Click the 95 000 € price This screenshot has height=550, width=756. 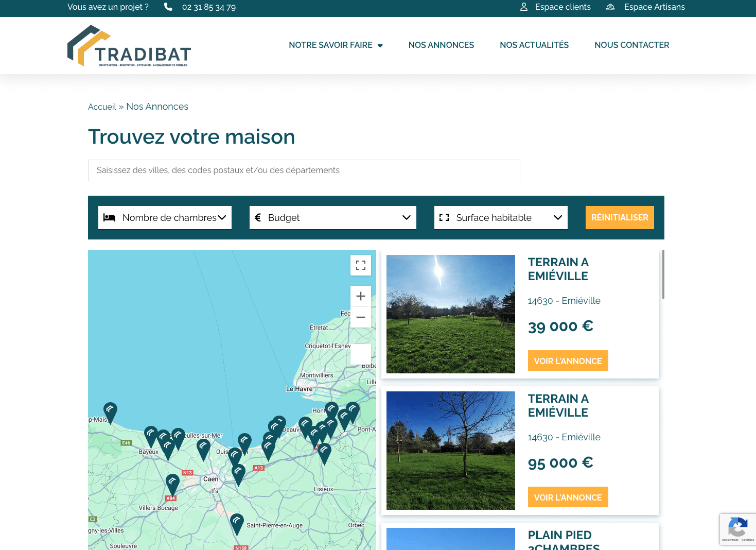(x=560, y=463)
